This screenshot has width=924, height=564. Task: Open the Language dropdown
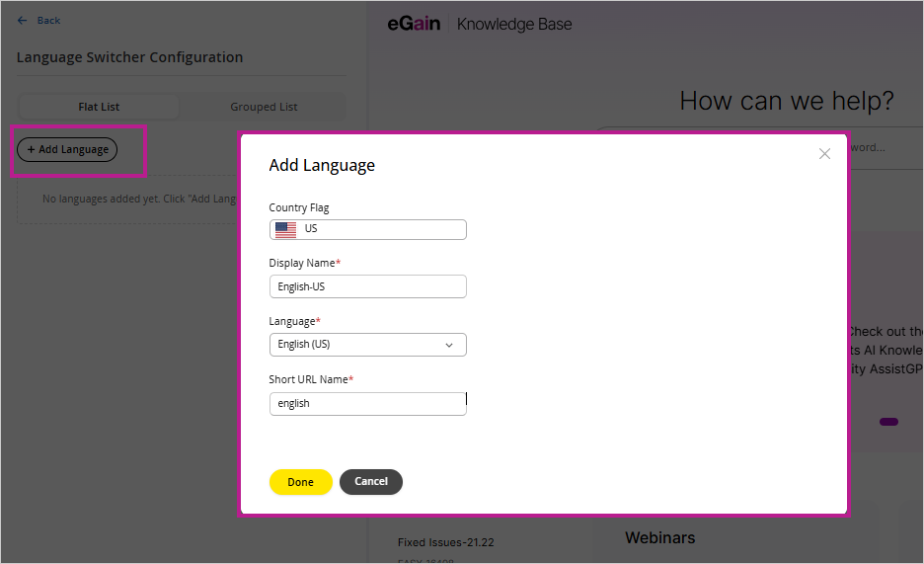click(x=367, y=345)
